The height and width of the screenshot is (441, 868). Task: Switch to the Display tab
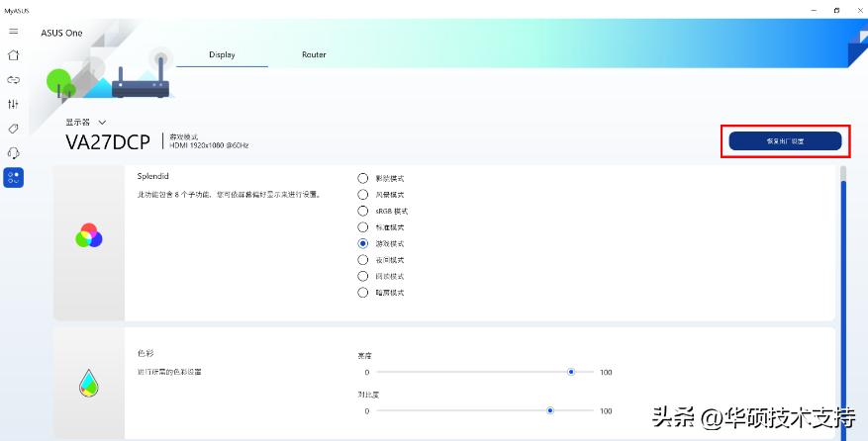[x=222, y=54]
